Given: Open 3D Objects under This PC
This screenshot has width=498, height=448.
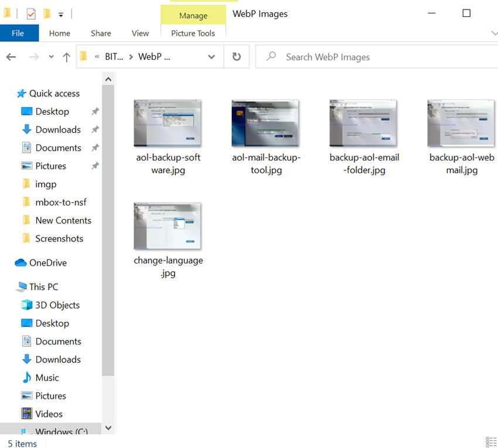Looking at the screenshot, I should click(57, 305).
